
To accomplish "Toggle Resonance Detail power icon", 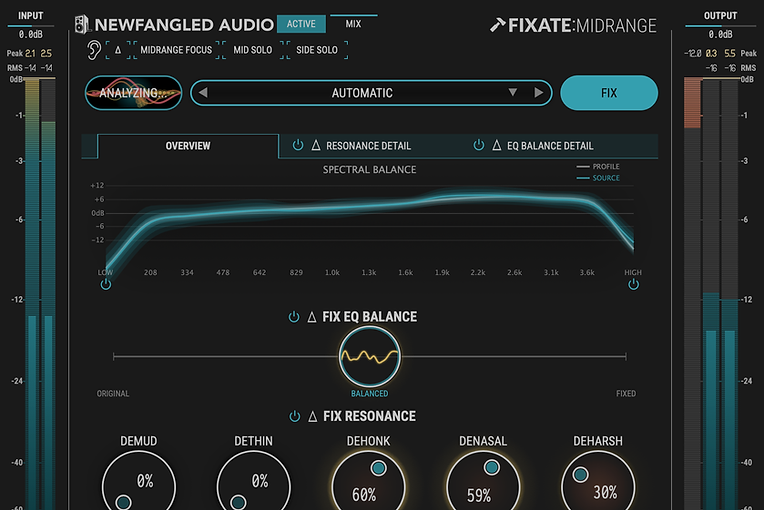I will (x=298, y=145).
